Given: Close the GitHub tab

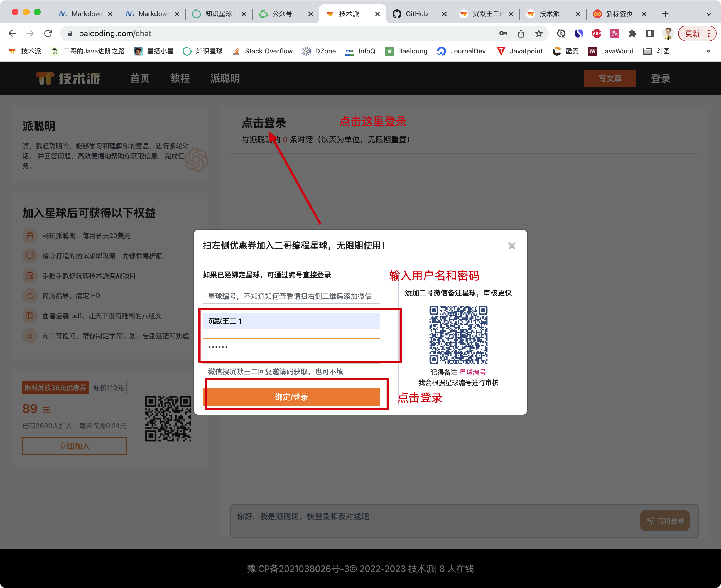Looking at the screenshot, I should [x=444, y=14].
